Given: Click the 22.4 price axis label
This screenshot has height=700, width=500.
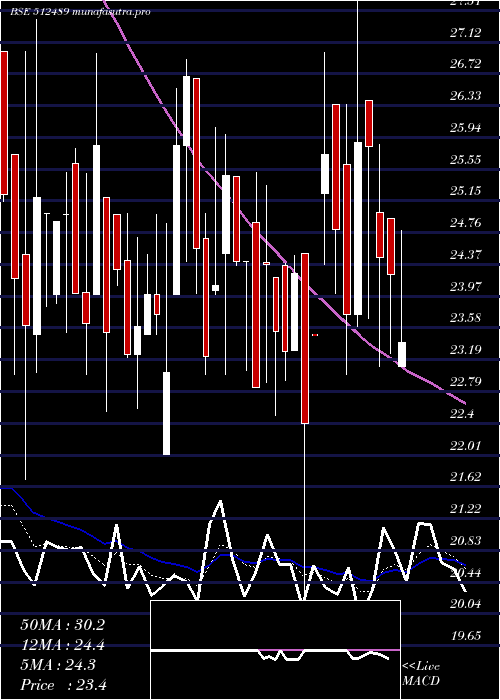Looking at the screenshot, I should click(x=462, y=414).
